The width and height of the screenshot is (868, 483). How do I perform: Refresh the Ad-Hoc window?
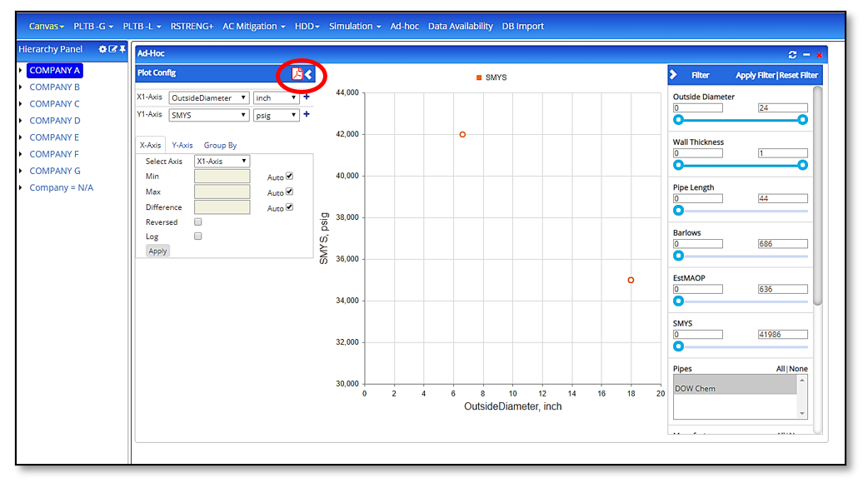pos(792,53)
